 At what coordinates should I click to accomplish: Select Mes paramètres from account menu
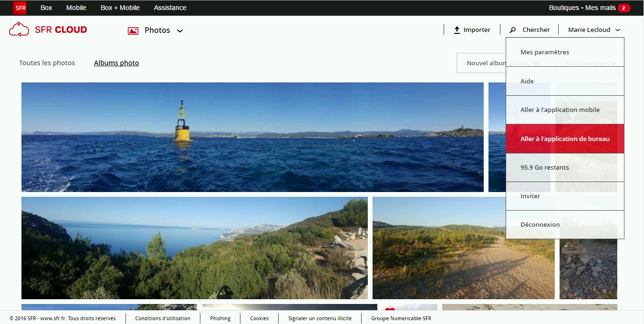pyautogui.click(x=545, y=52)
